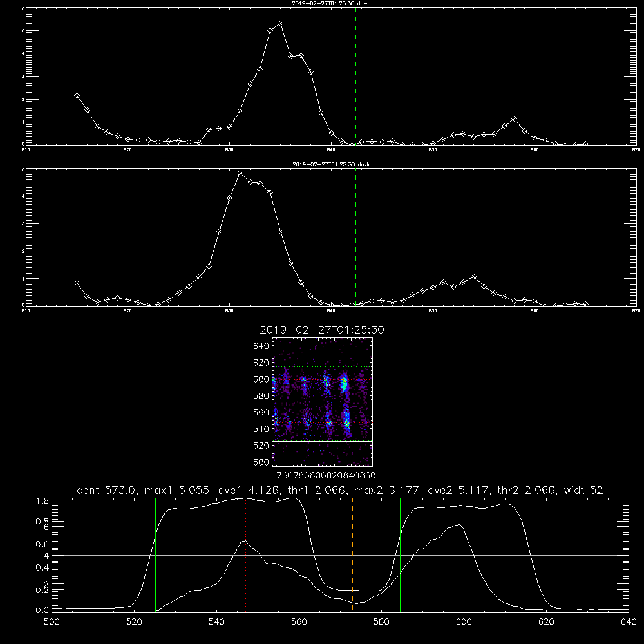Click the '2019-02-27T01:25:30 dusk' plot title
Image resolution: width=644 pixels, height=644 pixels.
pyautogui.click(x=331, y=164)
